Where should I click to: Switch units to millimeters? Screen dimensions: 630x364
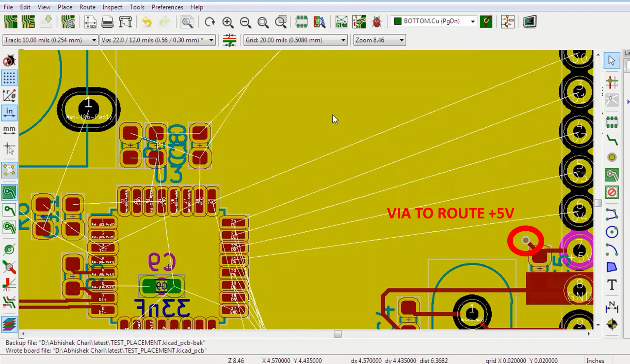click(x=9, y=130)
